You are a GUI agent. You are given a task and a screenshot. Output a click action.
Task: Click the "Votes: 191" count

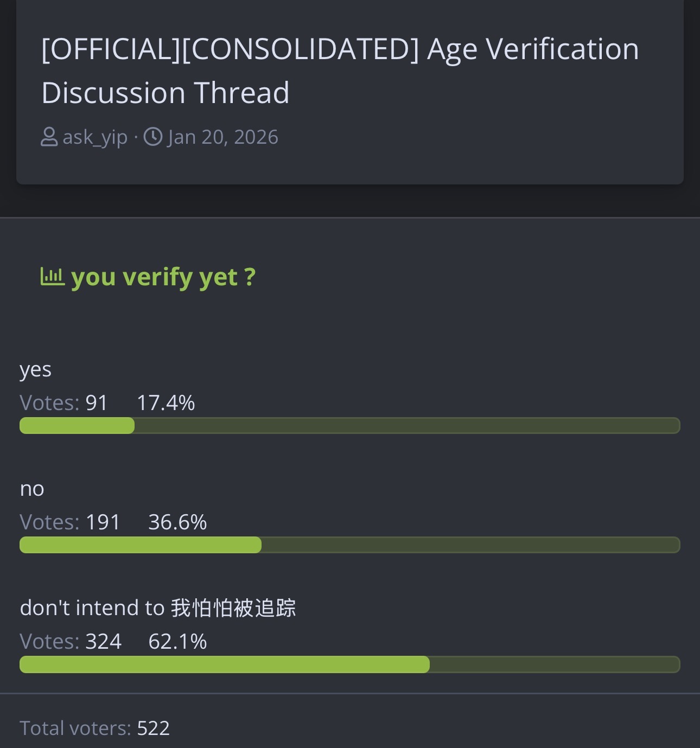[x=70, y=522]
